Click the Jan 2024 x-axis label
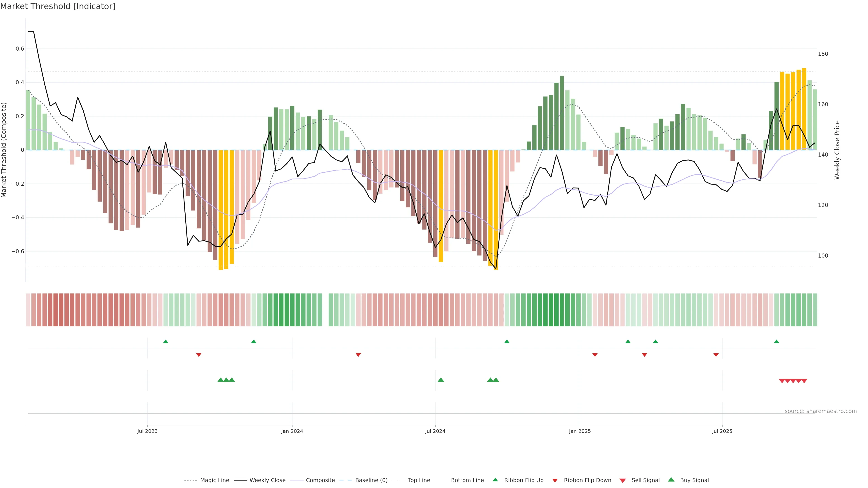Screen dimensions: 868x488 [x=292, y=431]
